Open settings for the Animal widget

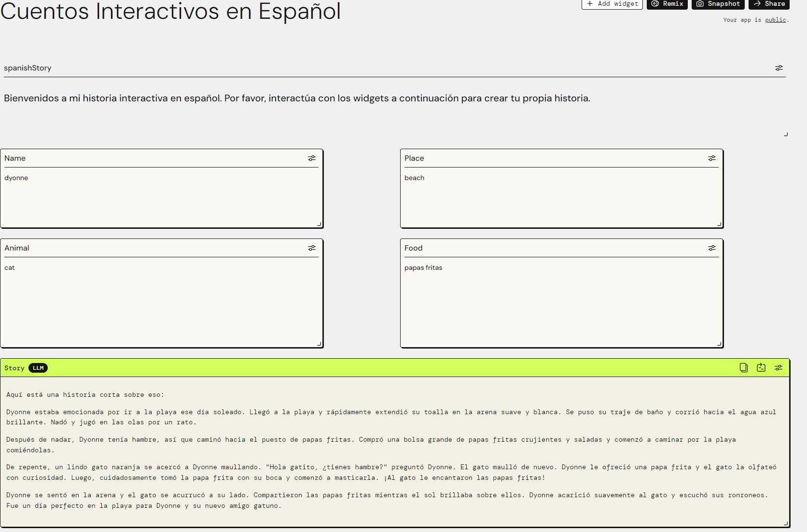(312, 248)
